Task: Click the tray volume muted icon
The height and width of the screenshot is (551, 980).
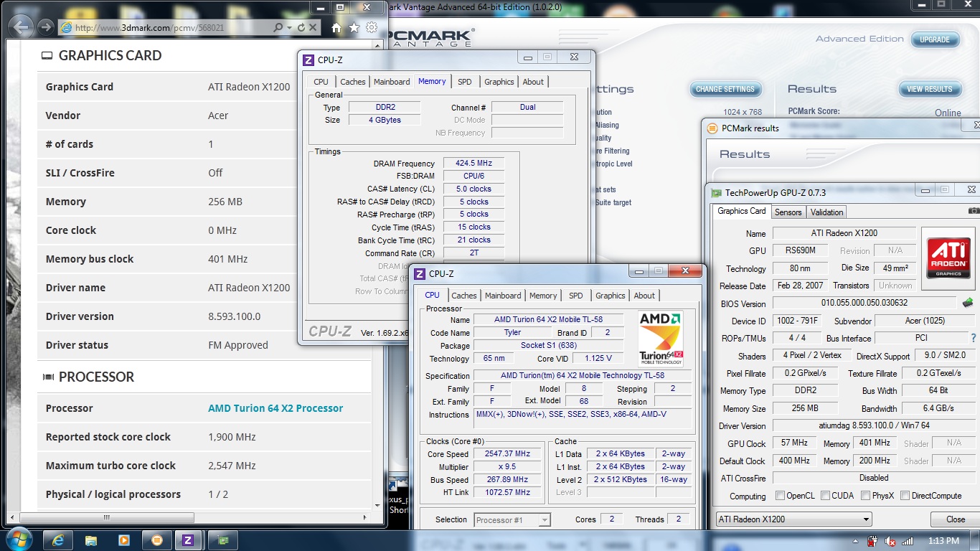Action: coord(890,541)
